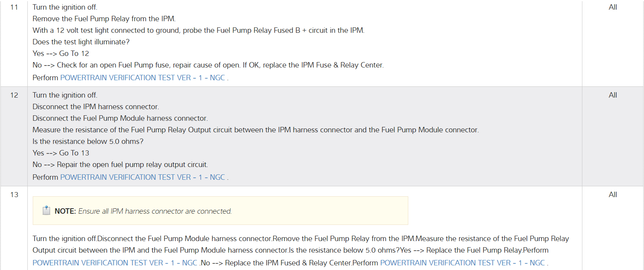Click "Disconnect the Fuel Pump Module harness connector" line
644x270 pixels.
[x=120, y=118]
